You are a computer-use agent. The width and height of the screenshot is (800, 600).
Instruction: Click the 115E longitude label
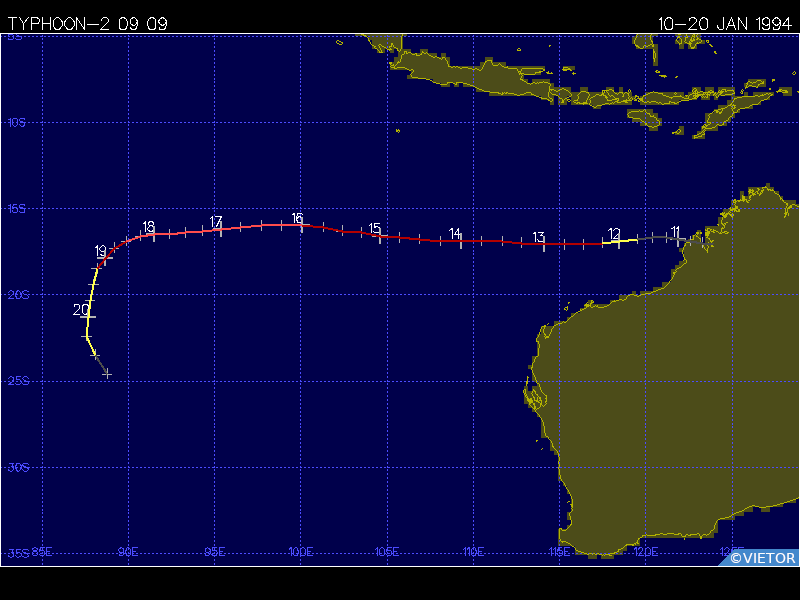559,552
